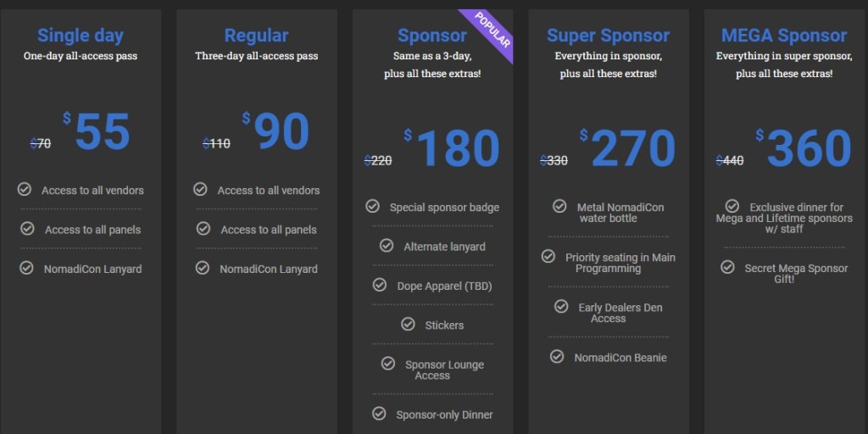Click the checkmark icon beside Sponsor Lounge Access
The image size is (868, 434).
(388, 364)
